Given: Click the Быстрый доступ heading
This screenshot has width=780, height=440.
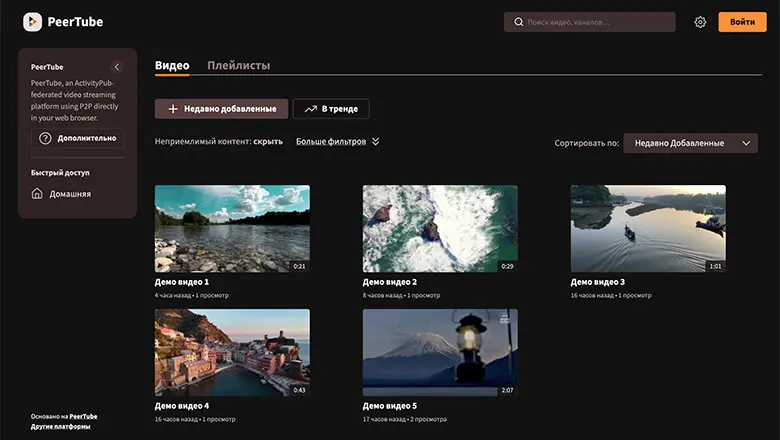Looking at the screenshot, I should [60, 173].
